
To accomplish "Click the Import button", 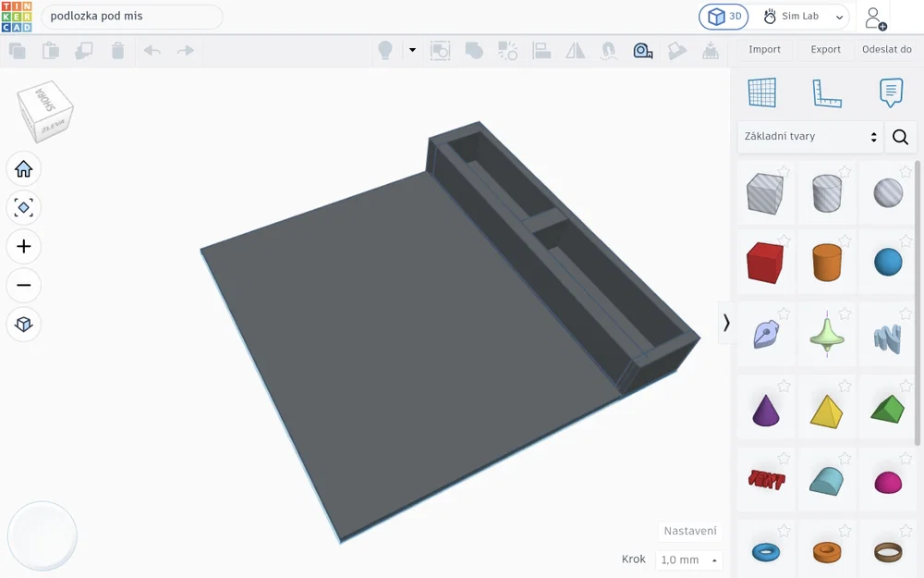I will pyautogui.click(x=764, y=50).
